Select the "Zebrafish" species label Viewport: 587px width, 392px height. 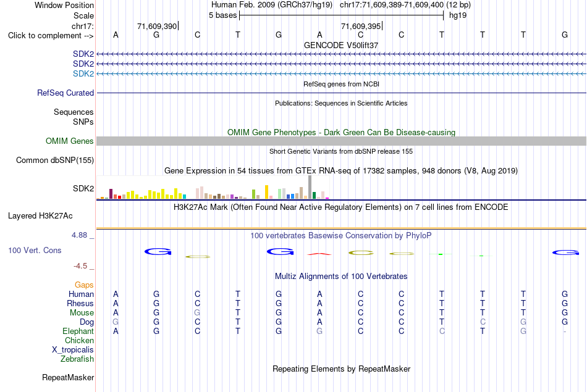(x=77, y=359)
